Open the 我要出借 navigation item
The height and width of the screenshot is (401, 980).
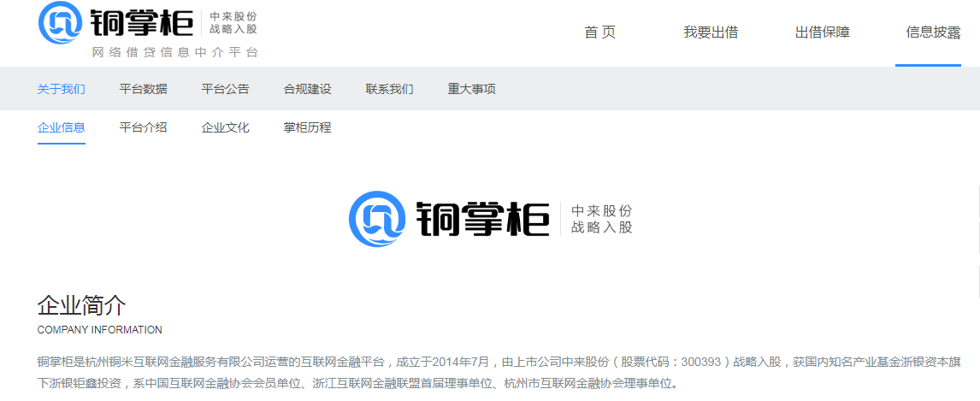pos(711,32)
